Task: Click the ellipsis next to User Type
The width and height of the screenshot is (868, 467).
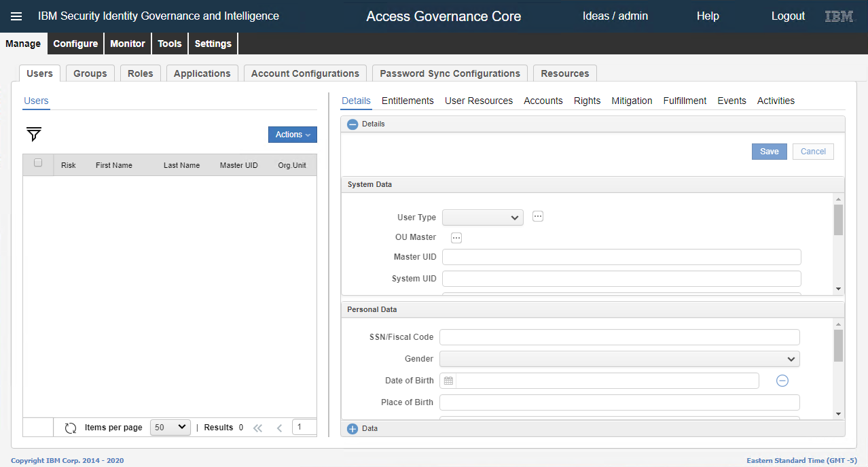Action: point(537,216)
